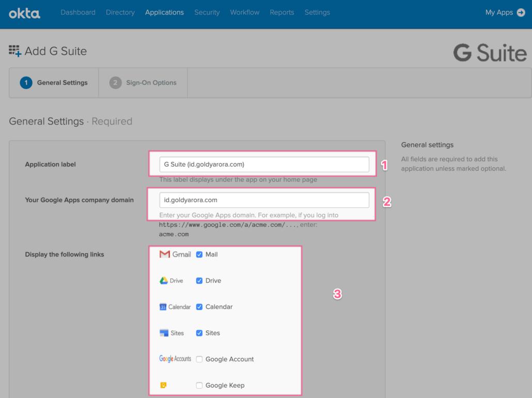Click the Calendar checkbox label
The height and width of the screenshot is (398, 532).
point(219,307)
